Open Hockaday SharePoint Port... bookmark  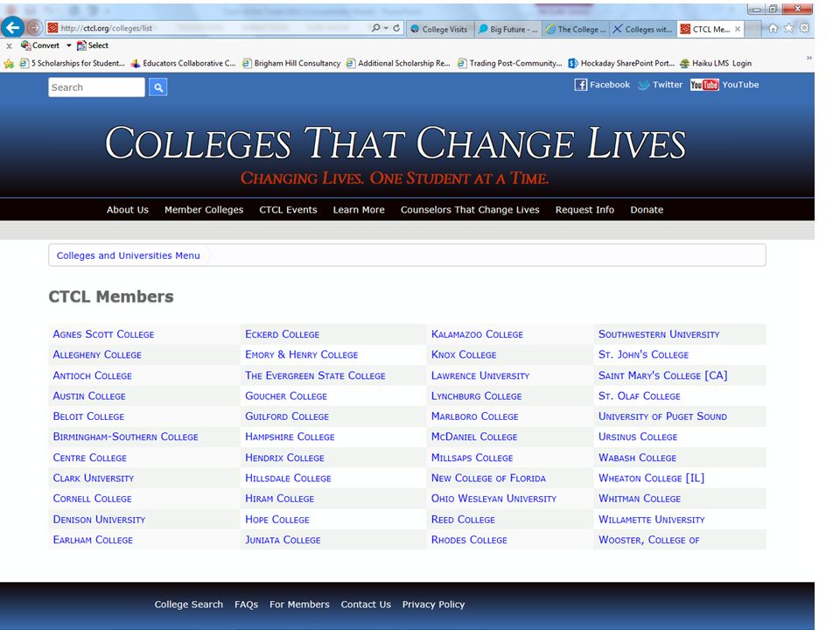tap(621, 63)
